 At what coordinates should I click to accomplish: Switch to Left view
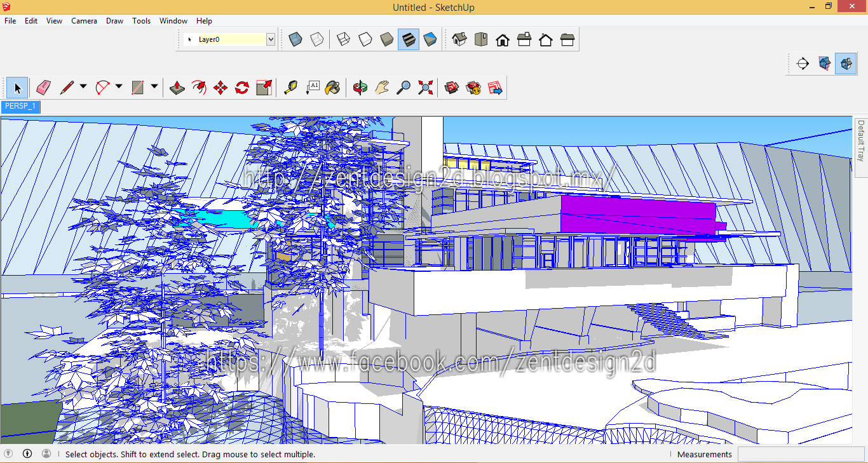[567, 39]
